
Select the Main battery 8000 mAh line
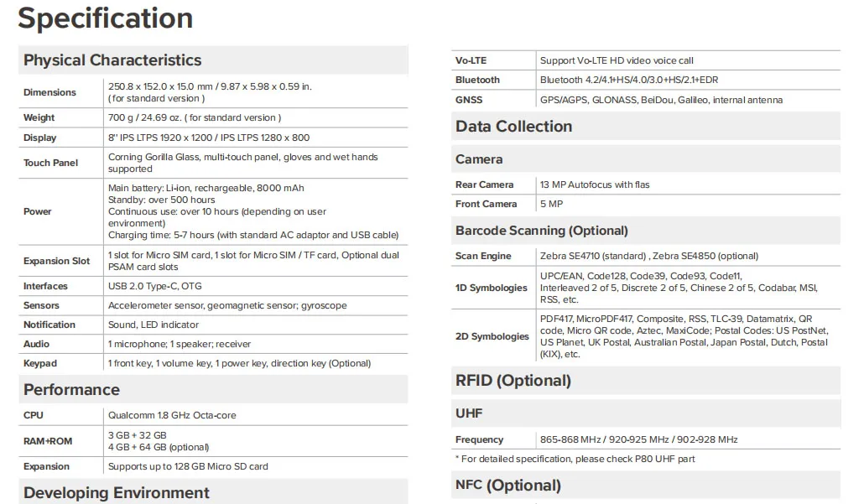(206, 188)
